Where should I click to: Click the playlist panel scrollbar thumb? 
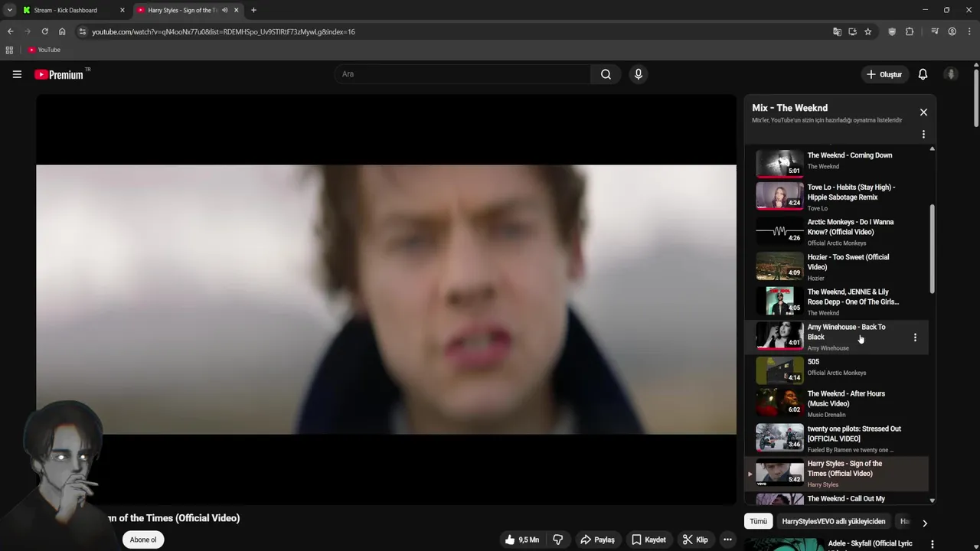click(932, 248)
